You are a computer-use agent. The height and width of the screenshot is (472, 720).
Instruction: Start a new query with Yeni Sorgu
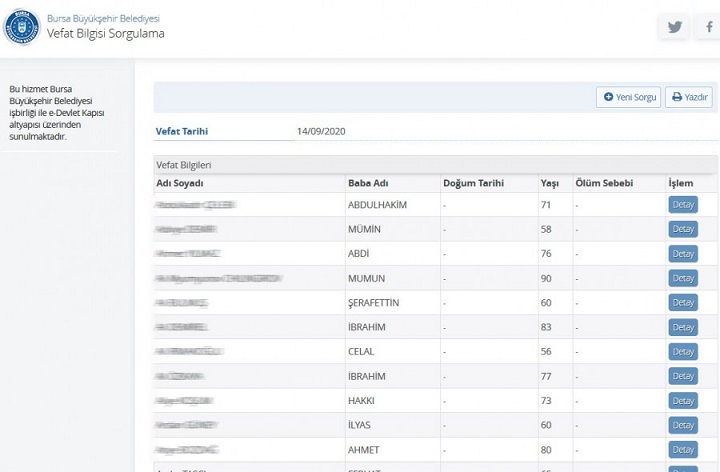click(x=629, y=97)
